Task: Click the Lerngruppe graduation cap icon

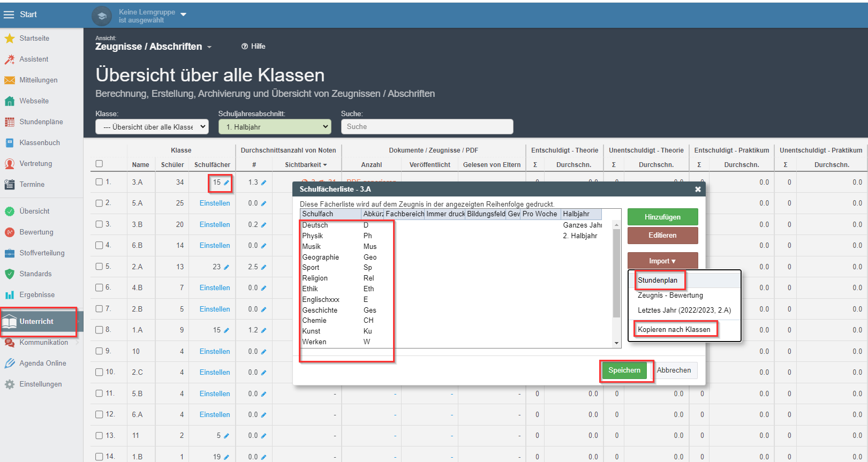Action: 102,16
